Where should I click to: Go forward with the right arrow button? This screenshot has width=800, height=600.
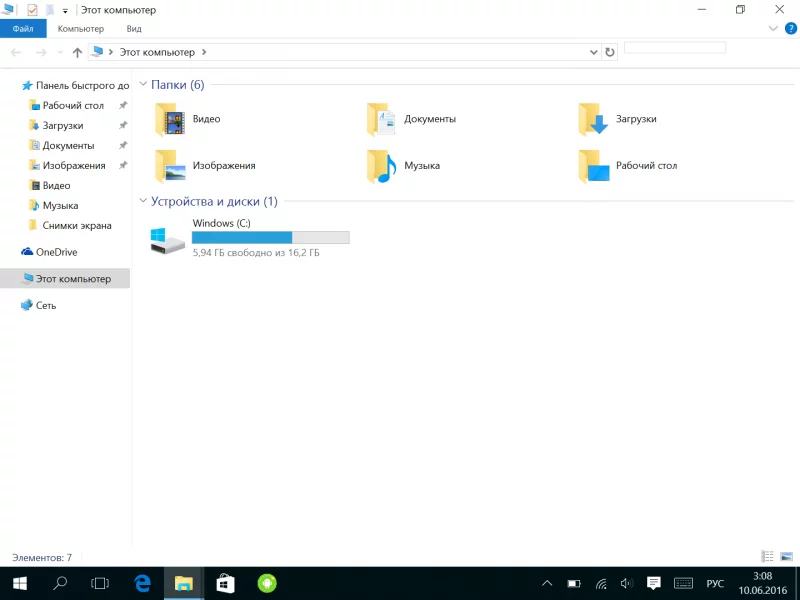coord(41,52)
